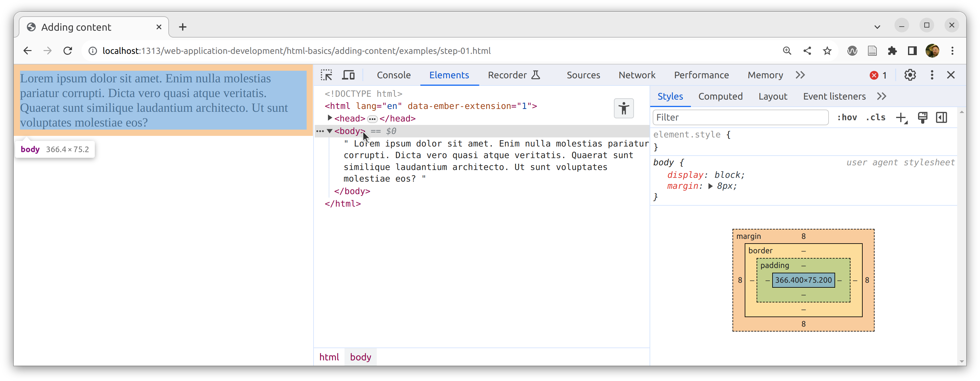
Task: Click the inspect element cursor icon
Action: [x=326, y=75]
